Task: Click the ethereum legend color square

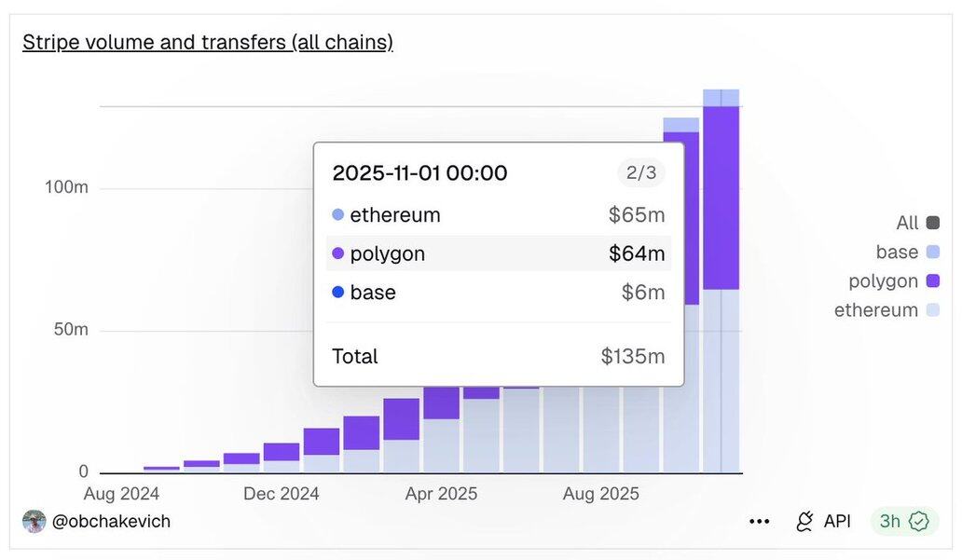Action: coord(933,310)
